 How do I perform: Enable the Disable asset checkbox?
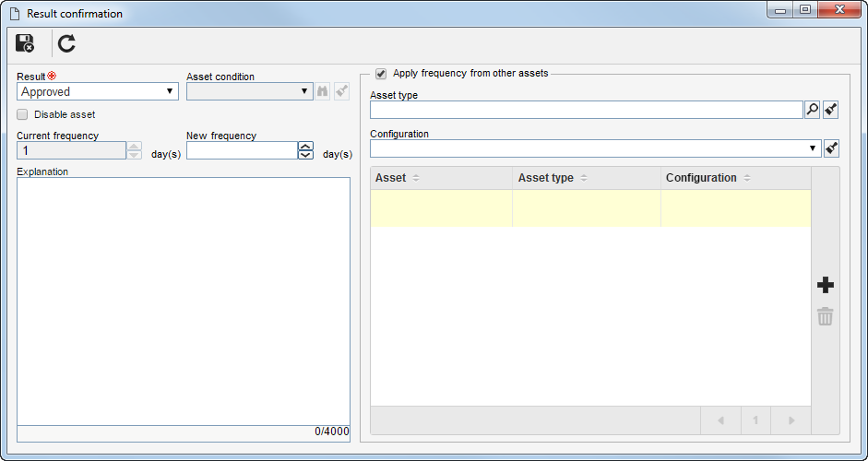(23, 114)
